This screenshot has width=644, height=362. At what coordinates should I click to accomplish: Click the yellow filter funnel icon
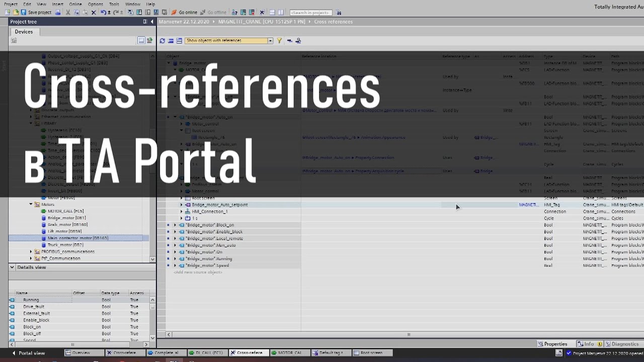pos(279,41)
